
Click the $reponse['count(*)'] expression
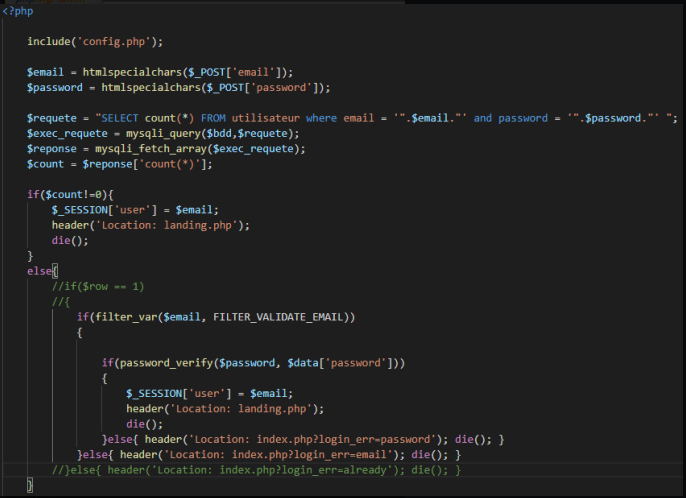[147, 164]
